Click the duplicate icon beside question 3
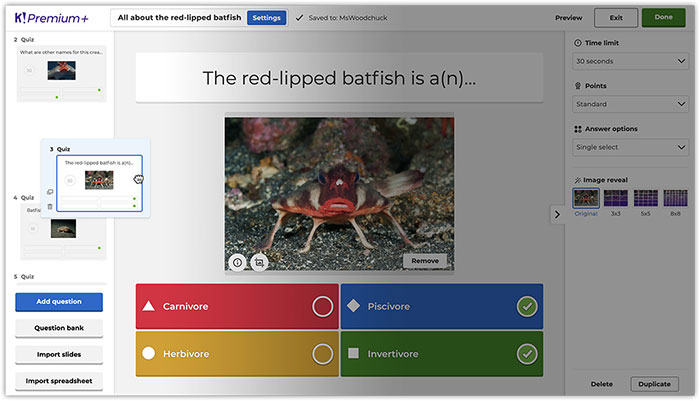 [50, 192]
